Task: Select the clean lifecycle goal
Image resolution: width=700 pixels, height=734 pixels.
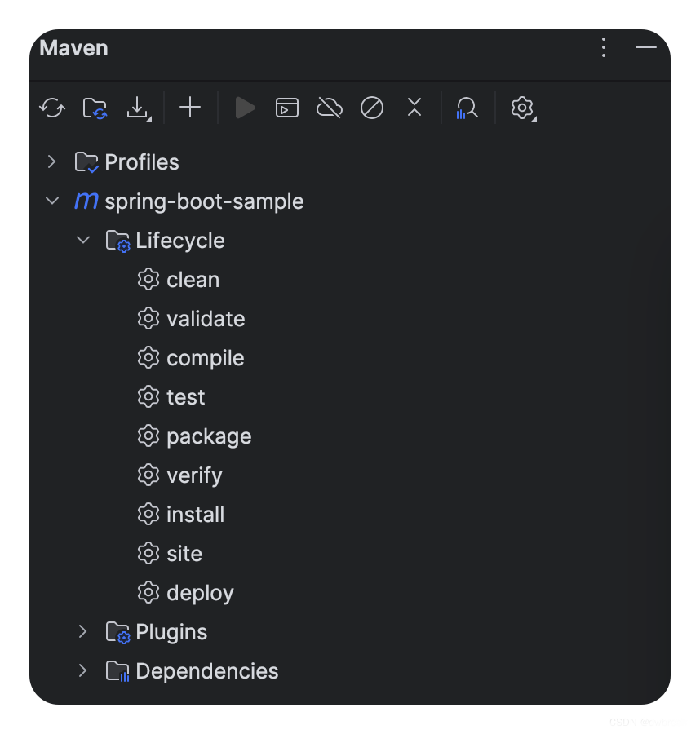Action: pos(193,280)
